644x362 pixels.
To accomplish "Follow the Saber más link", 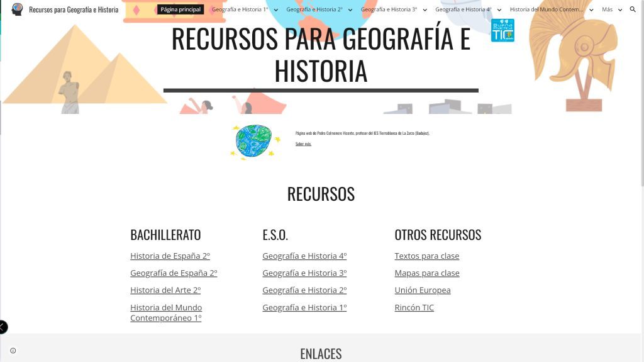I will click(303, 144).
